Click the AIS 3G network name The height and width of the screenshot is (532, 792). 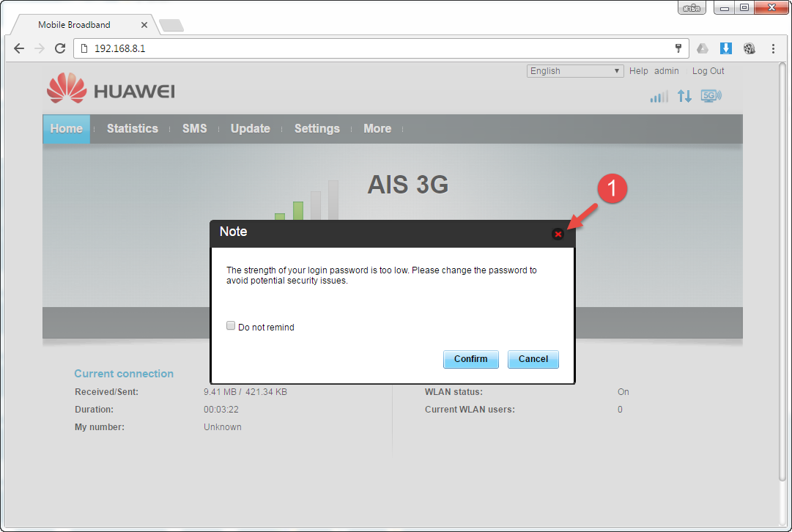tap(407, 185)
